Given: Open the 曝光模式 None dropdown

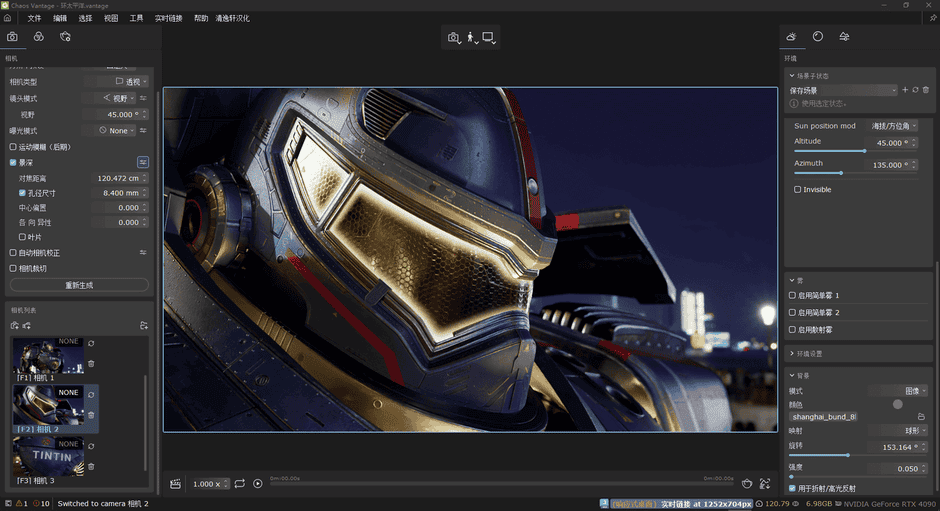Looking at the screenshot, I should tap(110, 130).
